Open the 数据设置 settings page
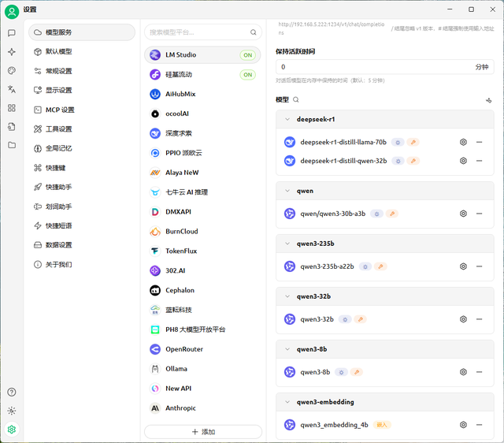 (x=82, y=245)
